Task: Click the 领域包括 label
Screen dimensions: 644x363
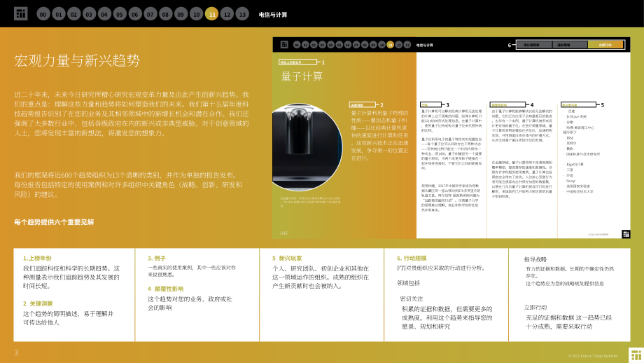Action: pyautogui.click(x=408, y=283)
